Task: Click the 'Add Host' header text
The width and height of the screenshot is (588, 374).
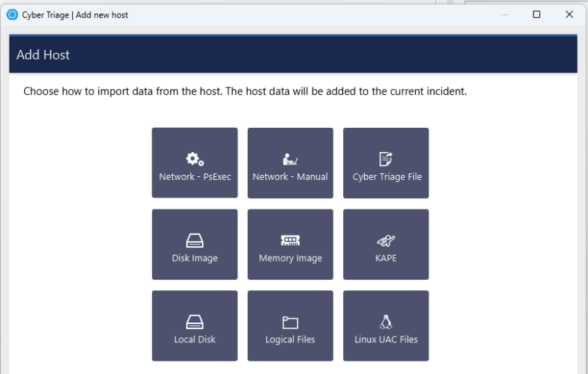Action: [43, 54]
